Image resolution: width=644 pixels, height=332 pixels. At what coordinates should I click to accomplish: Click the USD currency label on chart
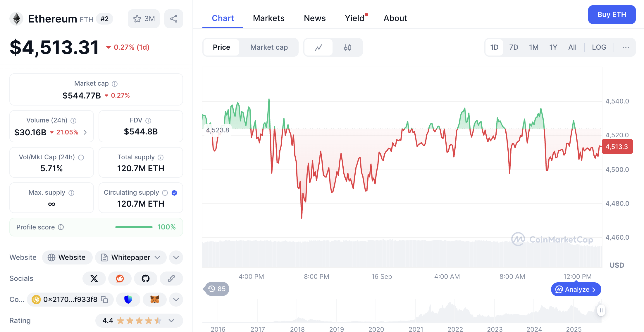(617, 265)
